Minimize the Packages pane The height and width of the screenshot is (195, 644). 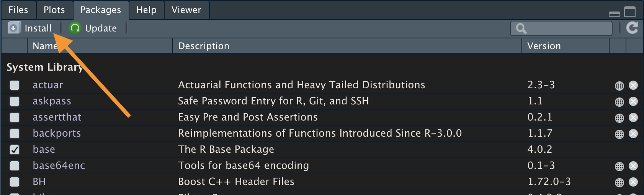pyautogui.click(x=614, y=14)
